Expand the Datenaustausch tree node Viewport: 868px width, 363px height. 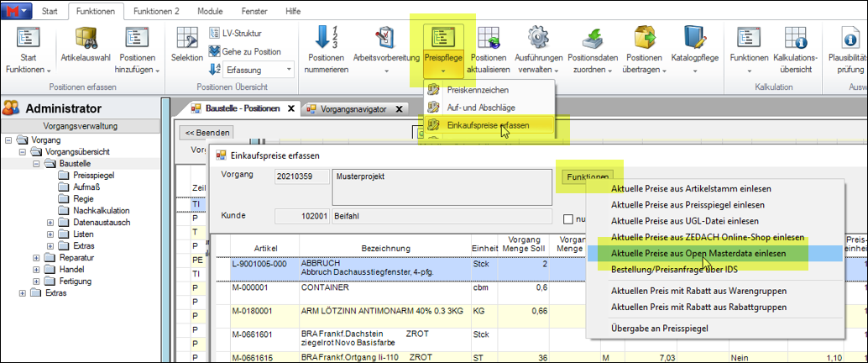50,222
